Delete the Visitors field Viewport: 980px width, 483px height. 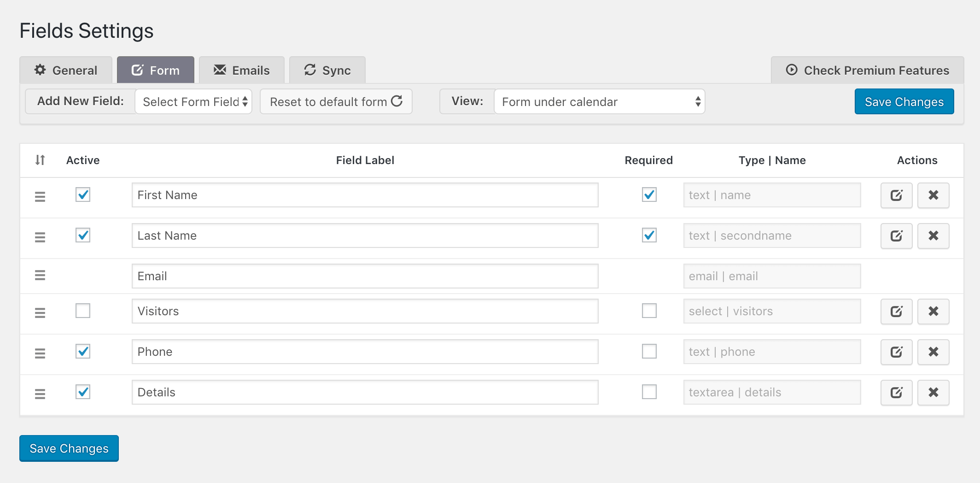pyautogui.click(x=933, y=311)
